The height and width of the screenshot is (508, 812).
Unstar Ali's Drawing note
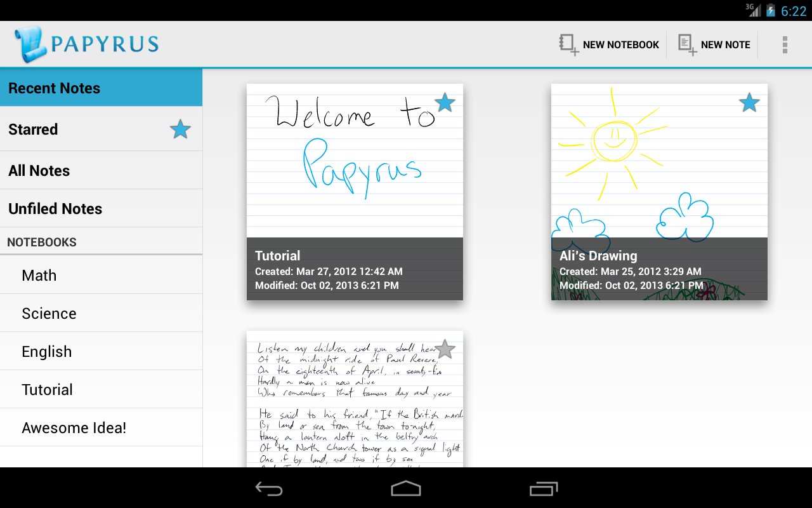[749, 102]
